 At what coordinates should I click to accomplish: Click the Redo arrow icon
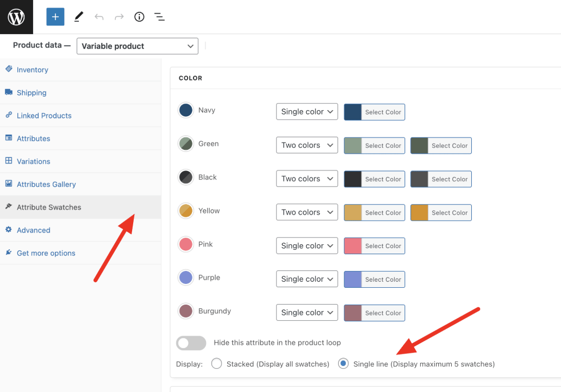coord(119,17)
